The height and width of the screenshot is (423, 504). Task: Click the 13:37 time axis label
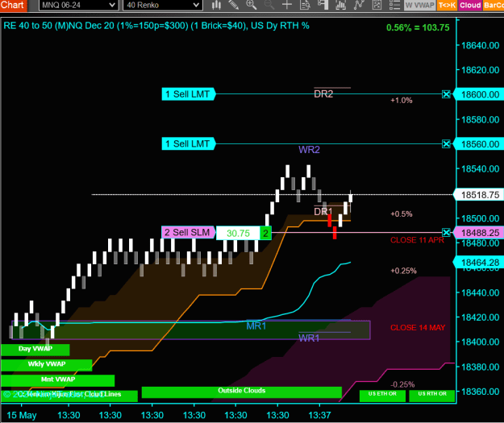coord(319,415)
